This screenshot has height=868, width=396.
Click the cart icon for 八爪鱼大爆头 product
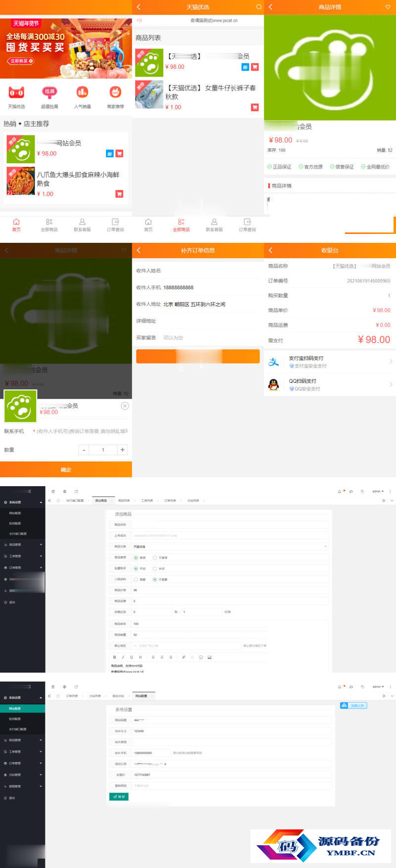click(x=119, y=194)
